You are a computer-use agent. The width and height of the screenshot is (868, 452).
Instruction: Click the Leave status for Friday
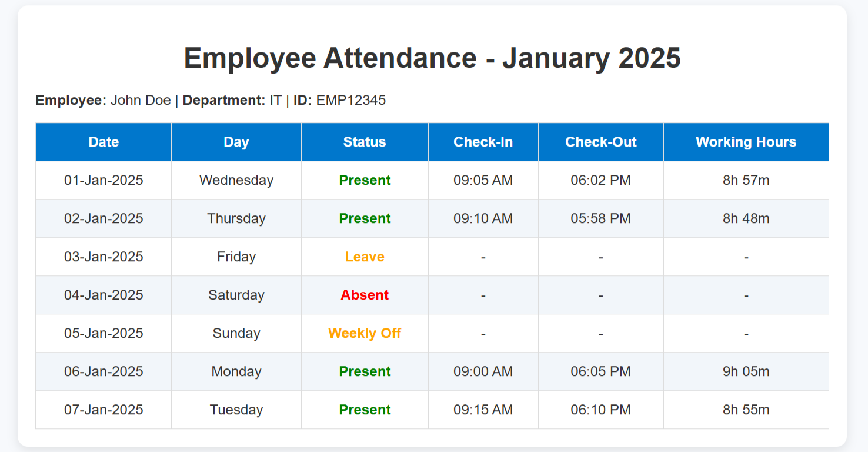365,257
